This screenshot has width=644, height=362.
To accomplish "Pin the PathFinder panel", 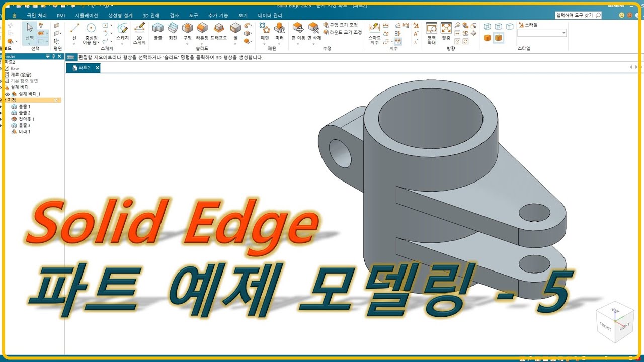I will [x=54, y=56].
